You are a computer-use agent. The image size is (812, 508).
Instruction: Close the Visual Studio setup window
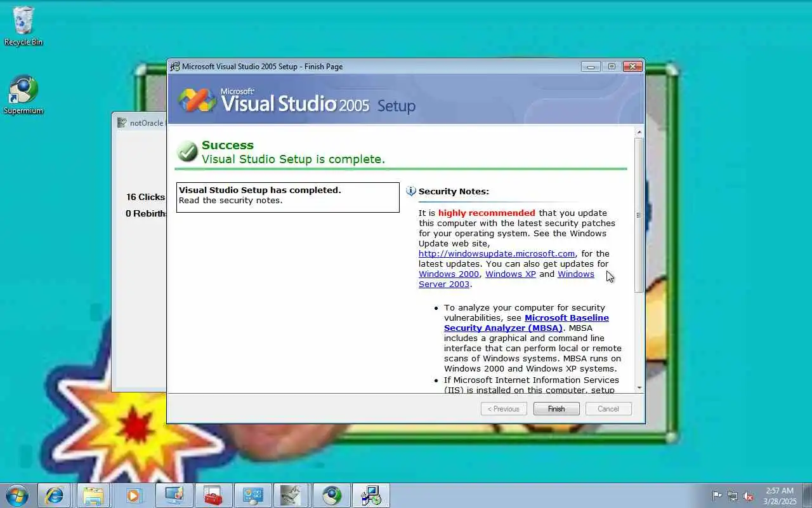(632, 66)
